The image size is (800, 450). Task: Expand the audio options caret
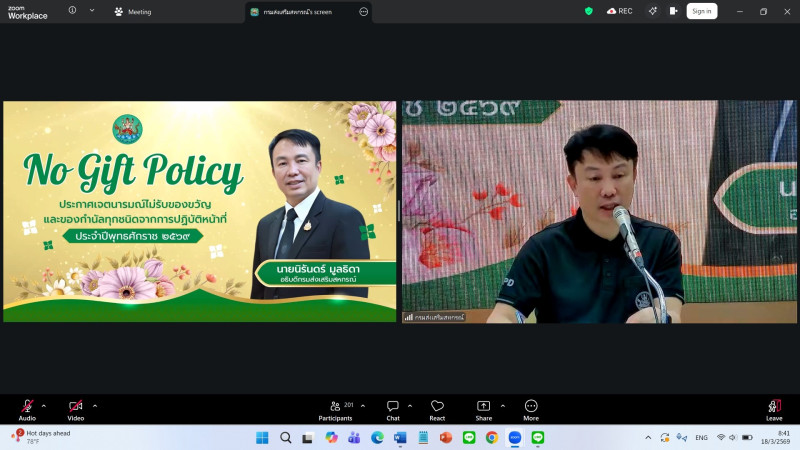[43, 405]
